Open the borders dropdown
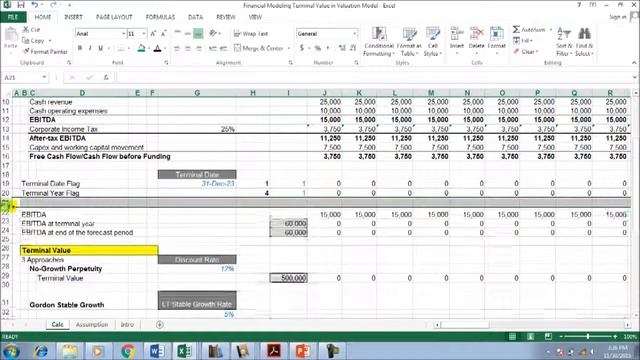The height and width of the screenshot is (360, 640). point(129,49)
